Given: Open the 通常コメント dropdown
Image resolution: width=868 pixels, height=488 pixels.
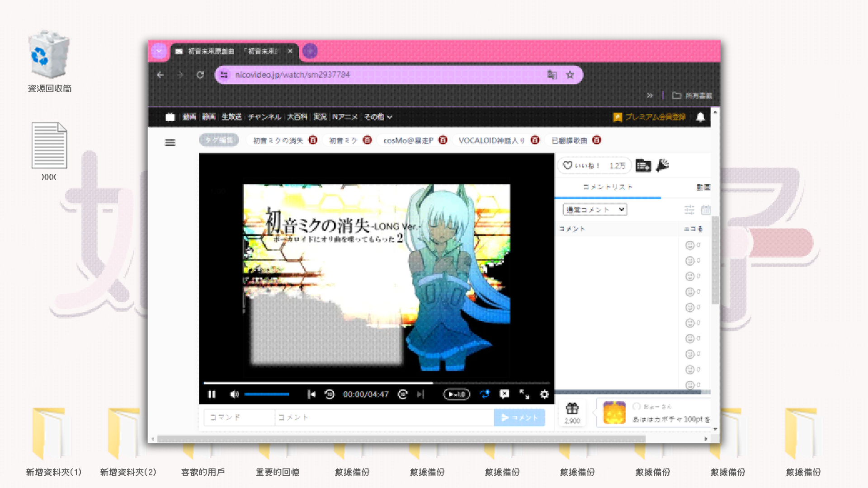Looking at the screenshot, I should [x=595, y=210].
